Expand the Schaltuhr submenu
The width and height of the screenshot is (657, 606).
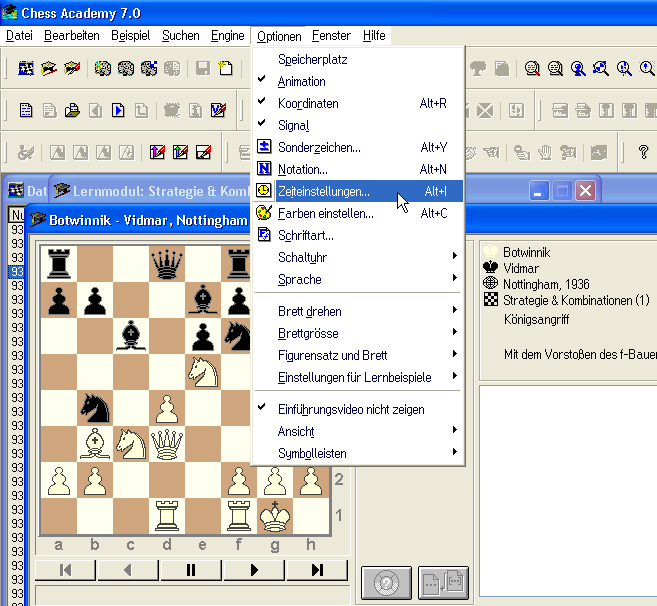[359, 257]
